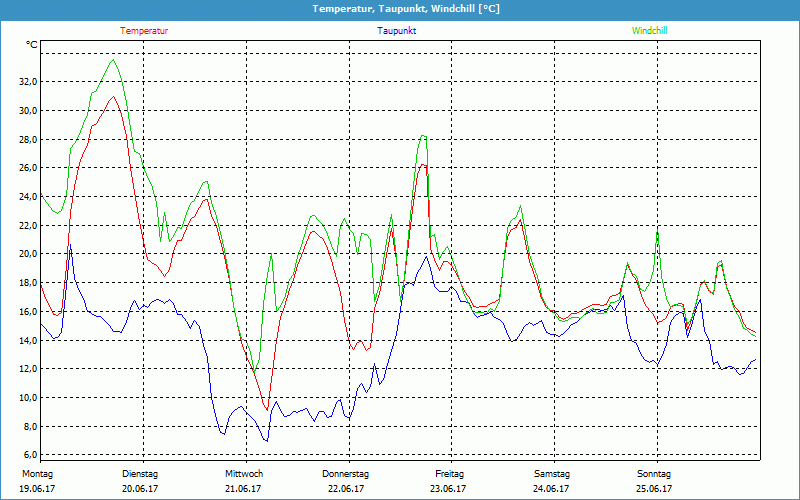The height and width of the screenshot is (500, 800).
Task: Click the 26,0 y-axis value
Action: tap(27, 168)
